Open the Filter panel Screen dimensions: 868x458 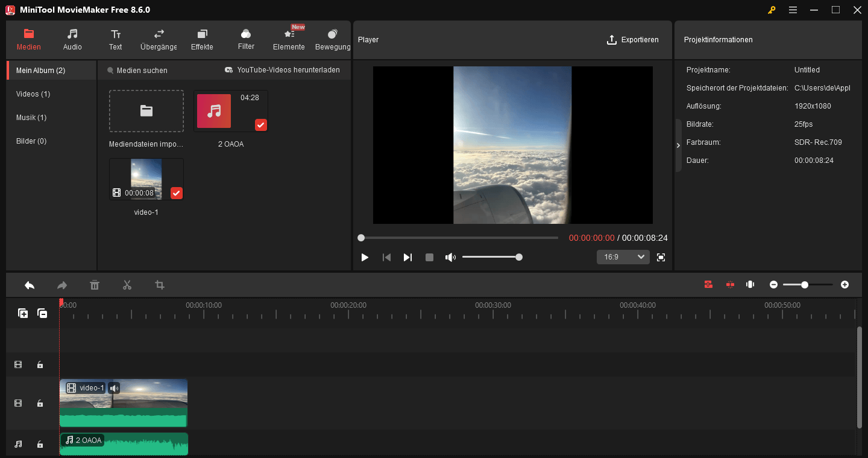246,39
